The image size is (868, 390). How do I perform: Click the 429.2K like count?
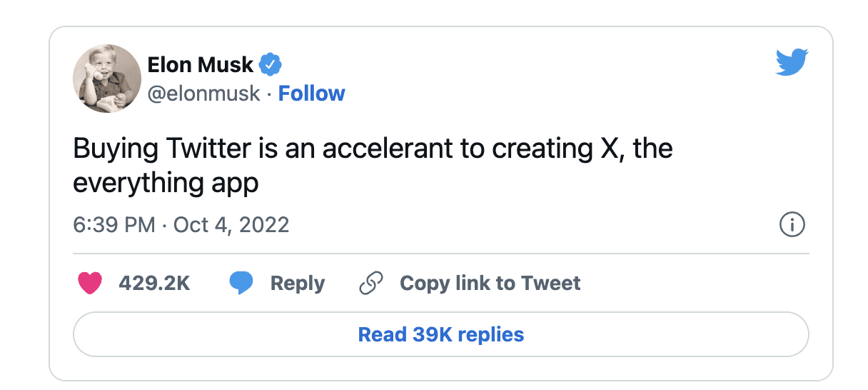click(x=154, y=284)
